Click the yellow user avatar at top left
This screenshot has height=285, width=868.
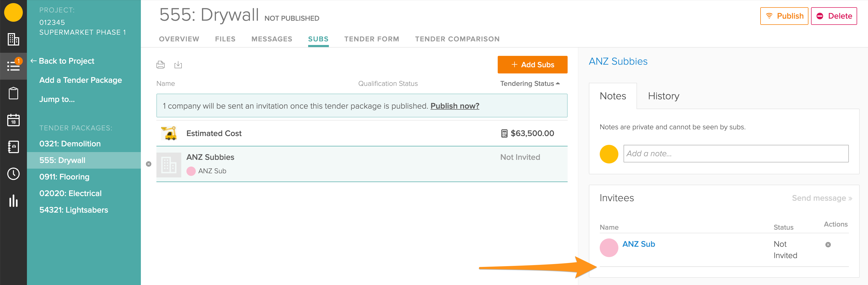pyautogui.click(x=13, y=12)
